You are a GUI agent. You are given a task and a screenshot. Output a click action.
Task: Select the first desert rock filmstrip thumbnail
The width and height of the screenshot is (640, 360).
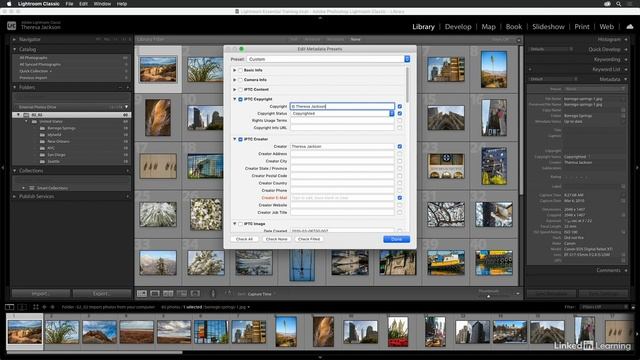click(x=24, y=332)
